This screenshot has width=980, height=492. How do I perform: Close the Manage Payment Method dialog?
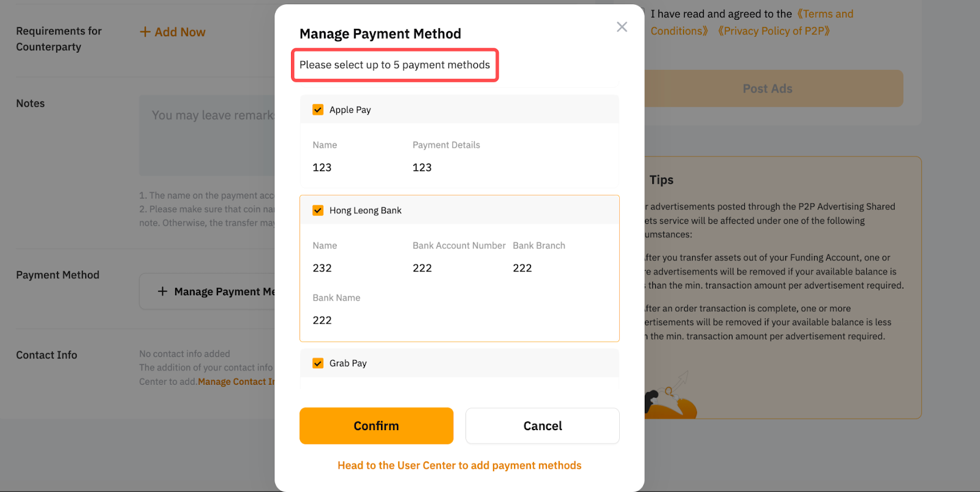click(622, 27)
